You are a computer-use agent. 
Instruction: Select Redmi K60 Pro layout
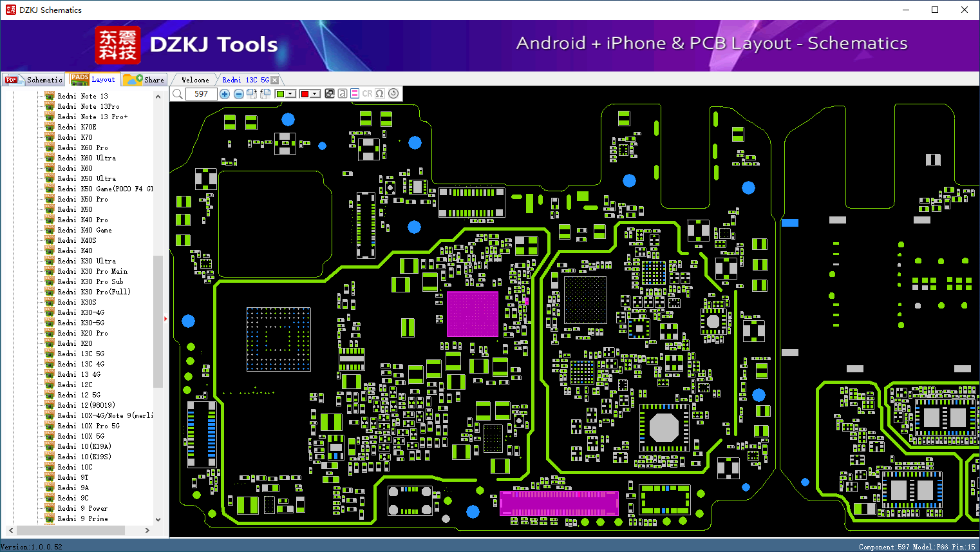82,148
